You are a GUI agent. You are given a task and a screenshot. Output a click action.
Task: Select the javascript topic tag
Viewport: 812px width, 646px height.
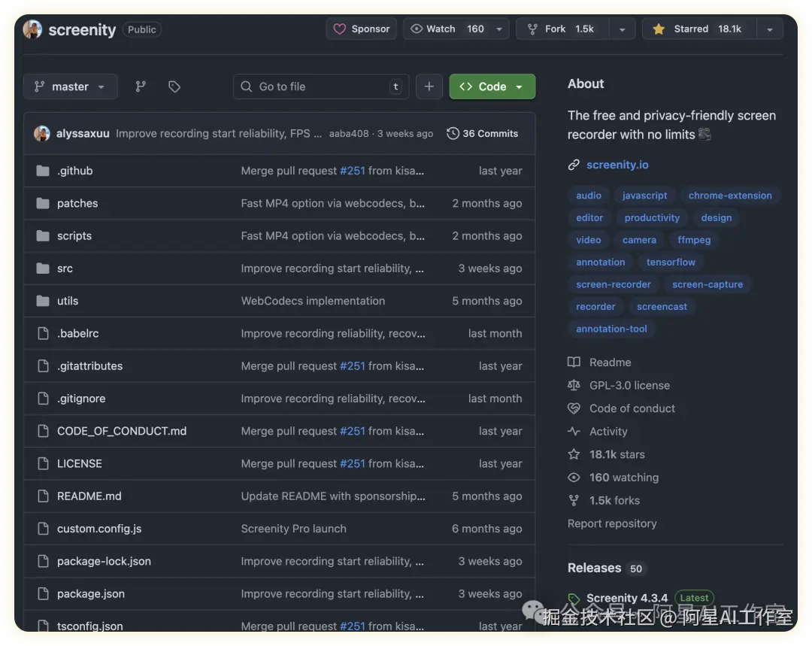[x=645, y=196]
